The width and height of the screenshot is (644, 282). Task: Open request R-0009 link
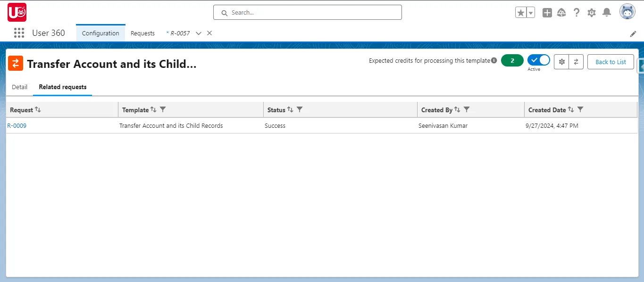[17, 125]
